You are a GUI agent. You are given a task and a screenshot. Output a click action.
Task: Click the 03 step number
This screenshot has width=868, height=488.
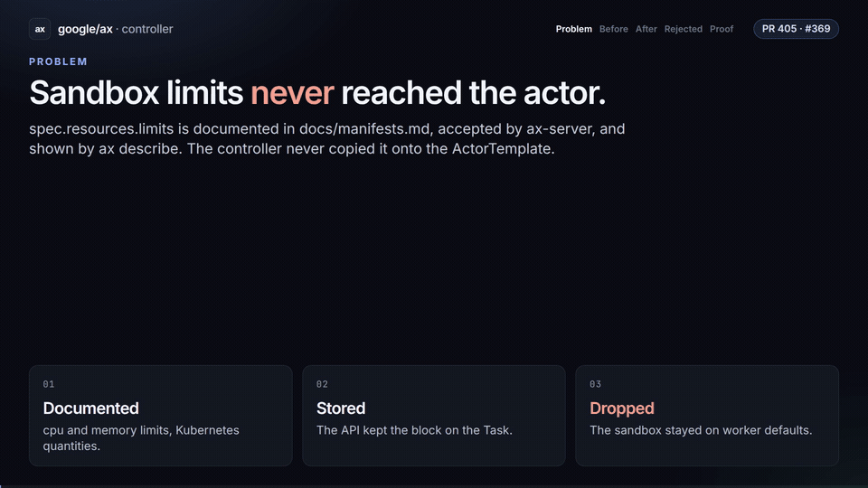[x=595, y=384]
